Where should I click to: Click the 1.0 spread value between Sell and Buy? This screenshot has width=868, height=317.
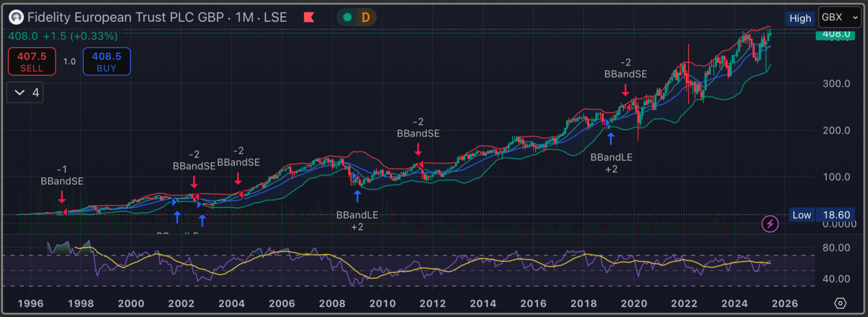coord(69,62)
